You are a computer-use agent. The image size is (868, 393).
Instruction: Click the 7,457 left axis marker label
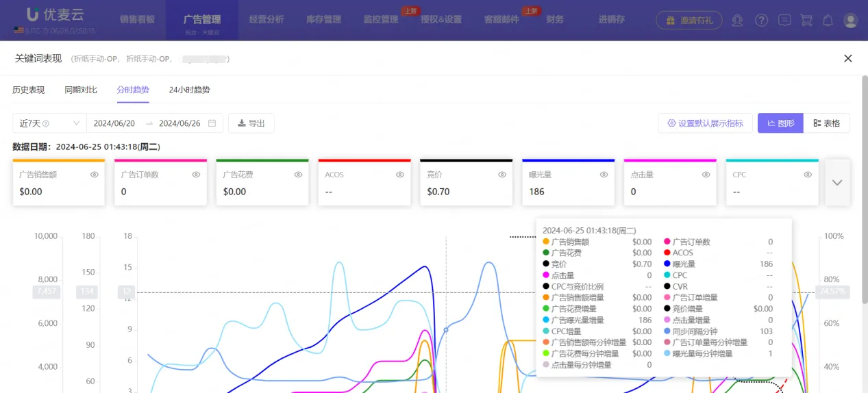(47, 292)
